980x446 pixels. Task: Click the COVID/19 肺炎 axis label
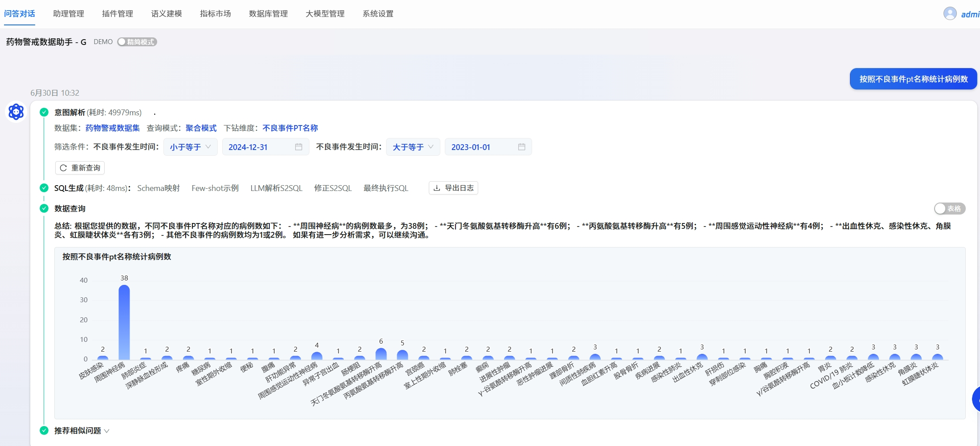[x=831, y=376]
